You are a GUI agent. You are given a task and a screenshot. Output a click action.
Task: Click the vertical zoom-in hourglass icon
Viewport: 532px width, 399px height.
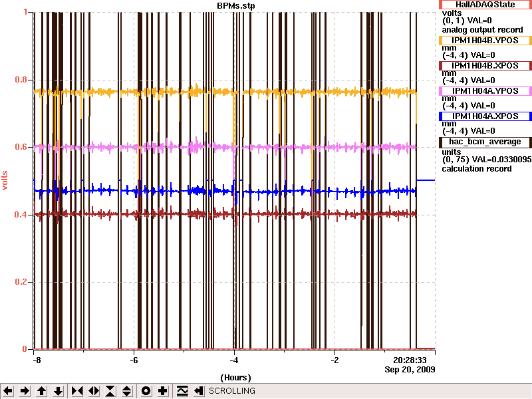(110, 391)
